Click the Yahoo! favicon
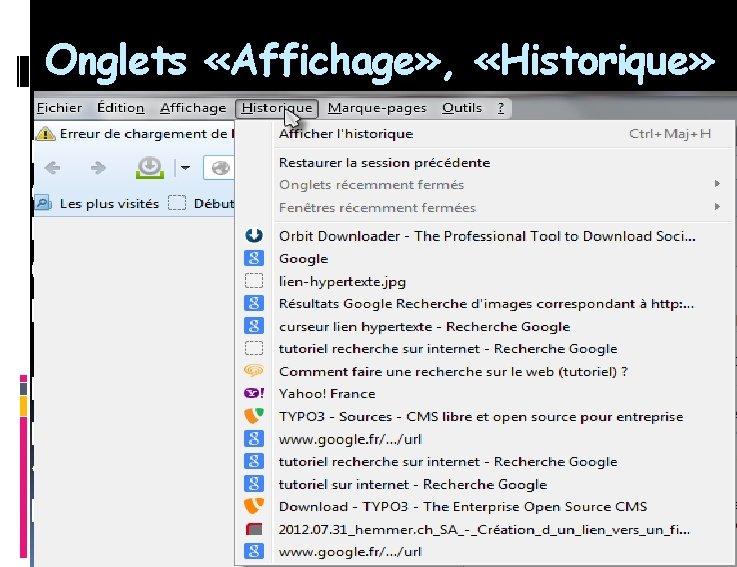The height and width of the screenshot is (567, 737). click(254, 393)
